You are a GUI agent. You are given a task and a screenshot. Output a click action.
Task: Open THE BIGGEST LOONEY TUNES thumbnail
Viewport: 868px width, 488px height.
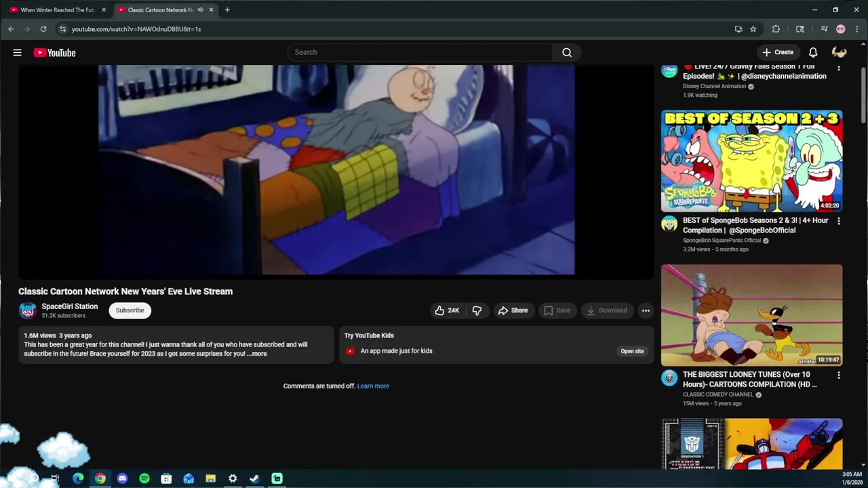(752, 315)
